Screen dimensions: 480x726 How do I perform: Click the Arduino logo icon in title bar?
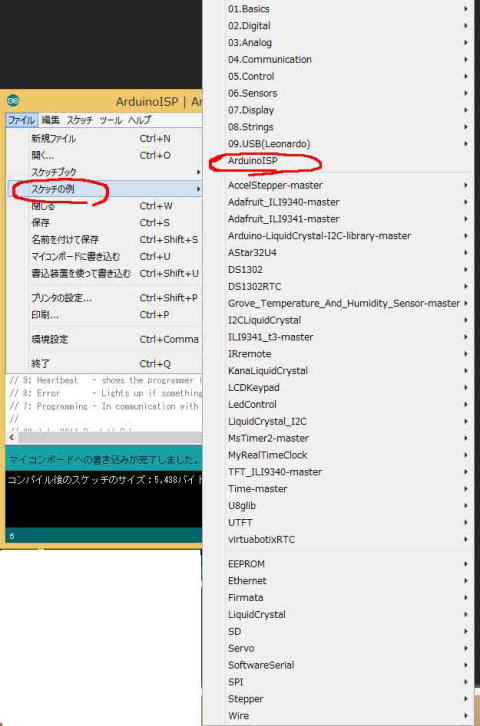[13, 100]
